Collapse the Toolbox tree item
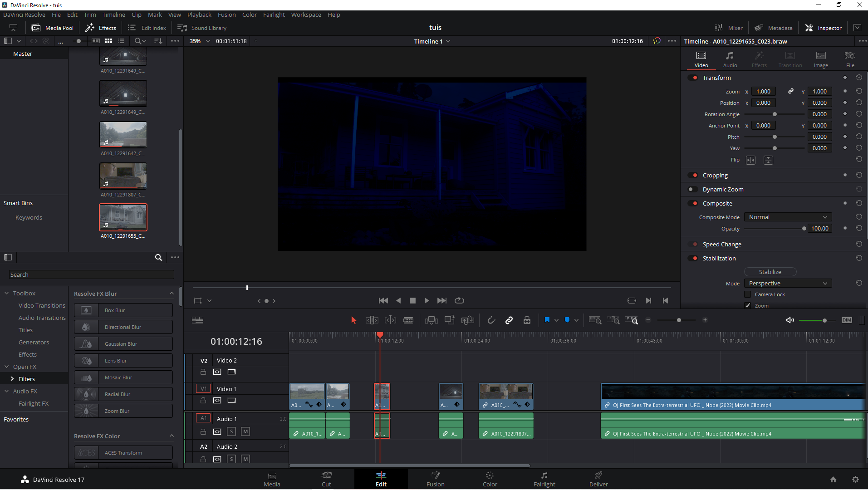This screenshot has width=868, height=490. (7, 294)
